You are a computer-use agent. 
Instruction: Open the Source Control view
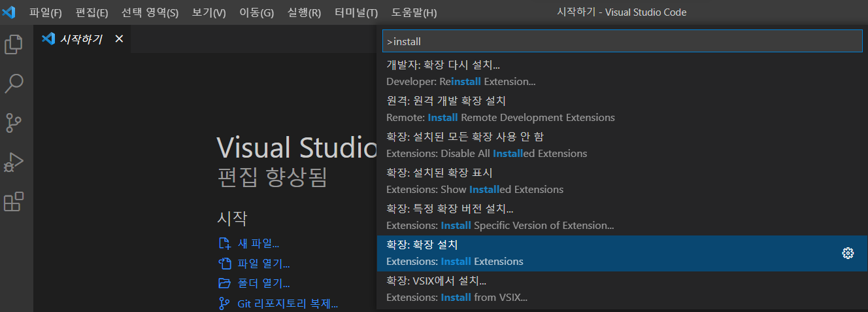[14, 122]
